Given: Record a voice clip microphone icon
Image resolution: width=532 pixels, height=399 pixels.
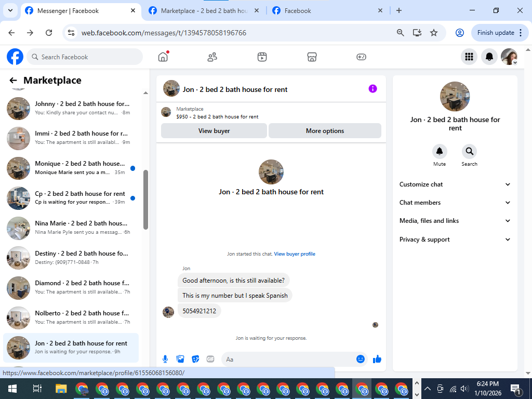Looking at the screenshot, I should pyautogui.click(x=165, y=359).
